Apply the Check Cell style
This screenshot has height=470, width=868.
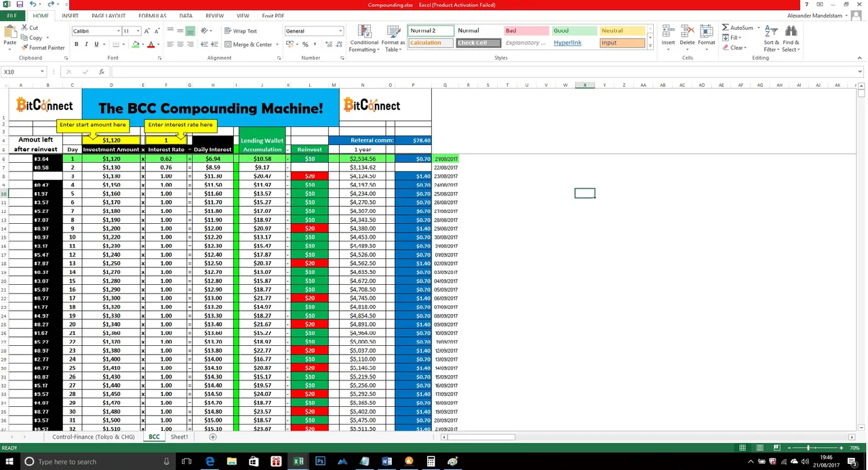[x=478, y=43]
